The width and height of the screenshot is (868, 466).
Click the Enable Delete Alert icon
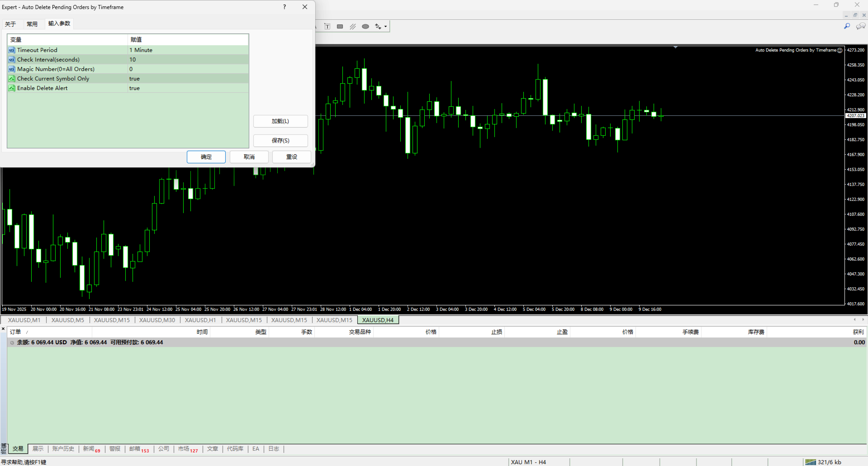pyautogui.click(x=12, y=88)
